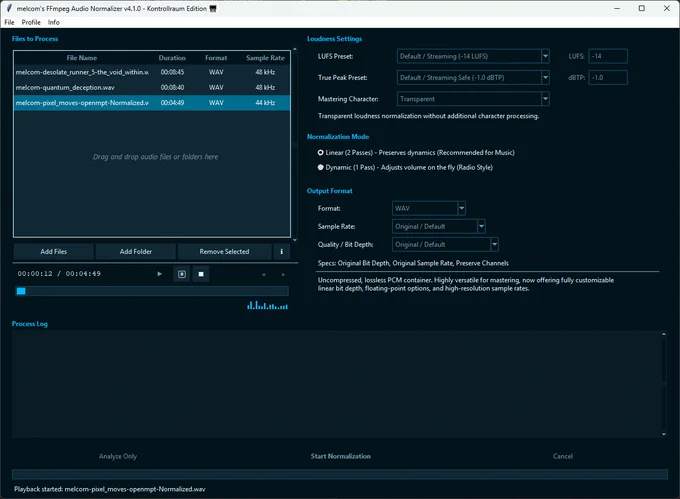Click 'Drag and drop audio files' hint text
680x499 pixels.
pyautogui.click(x=155, y=157)
